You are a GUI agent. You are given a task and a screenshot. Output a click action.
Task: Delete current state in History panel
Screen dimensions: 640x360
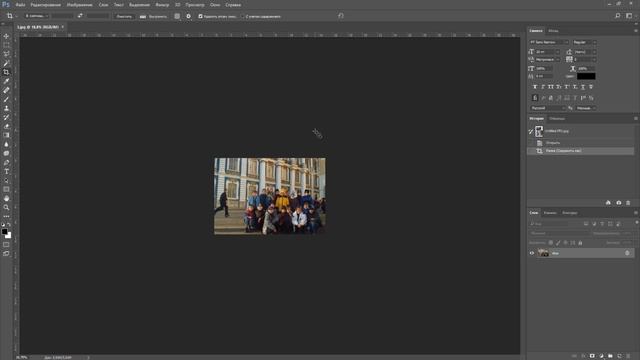628,203
